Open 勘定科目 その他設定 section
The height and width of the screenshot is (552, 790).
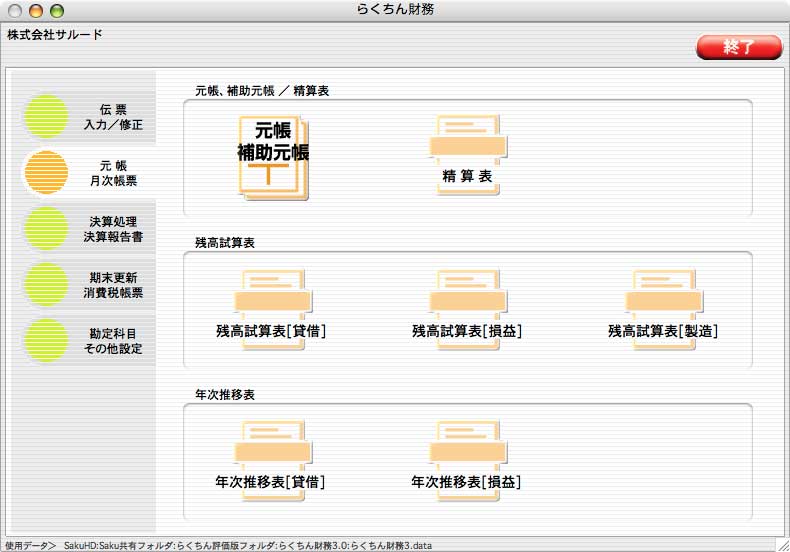(x=113, y=341)
